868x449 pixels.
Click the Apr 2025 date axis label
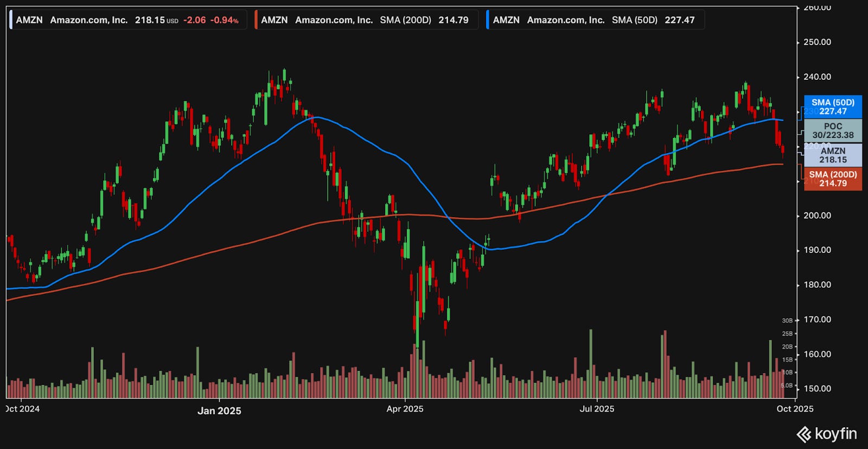405,409
